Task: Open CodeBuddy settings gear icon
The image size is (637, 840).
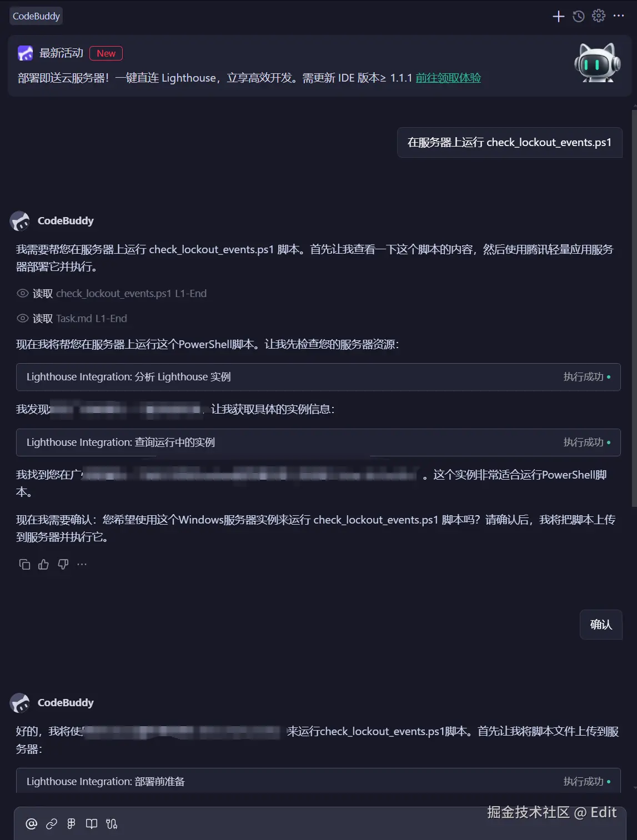Action: (599, 16)
